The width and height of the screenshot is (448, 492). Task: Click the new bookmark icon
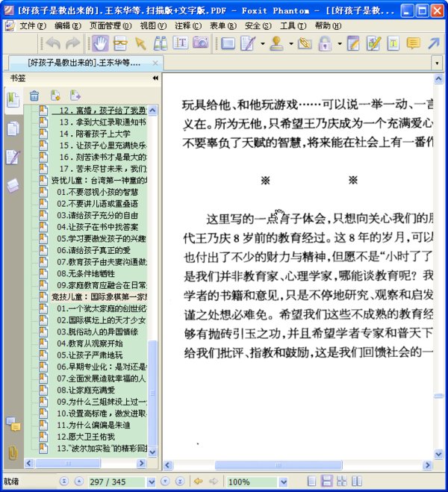click(x=55, y=96)
